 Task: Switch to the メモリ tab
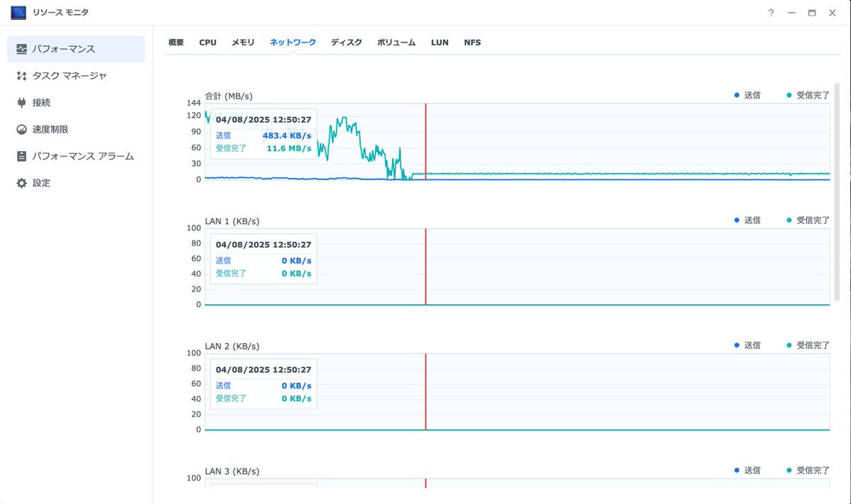[x=243, y=43]
